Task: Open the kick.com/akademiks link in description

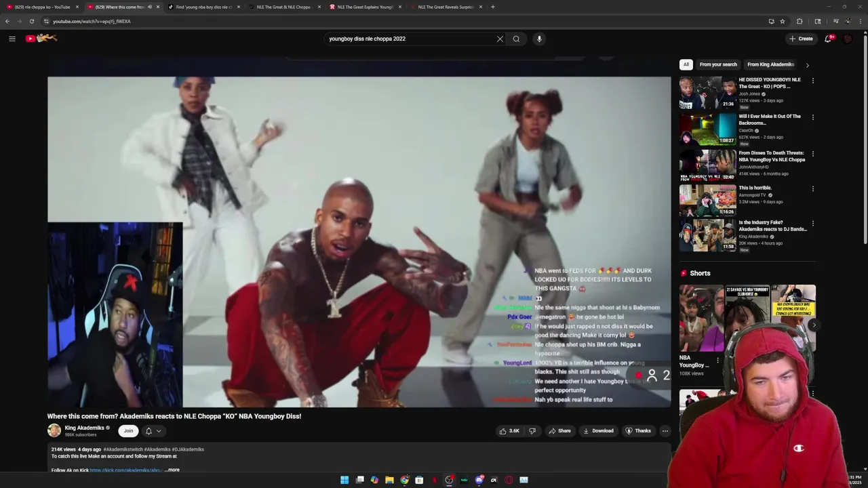Action: (126, 470)
